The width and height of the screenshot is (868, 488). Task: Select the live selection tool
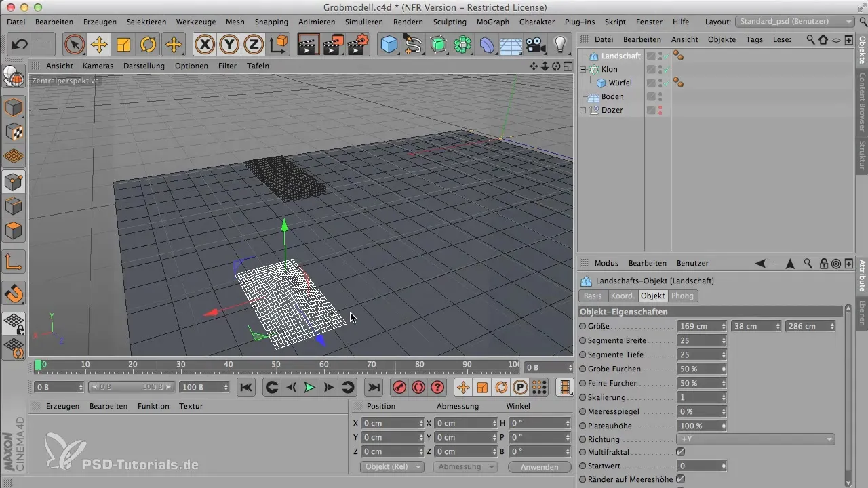pos(74,45)
